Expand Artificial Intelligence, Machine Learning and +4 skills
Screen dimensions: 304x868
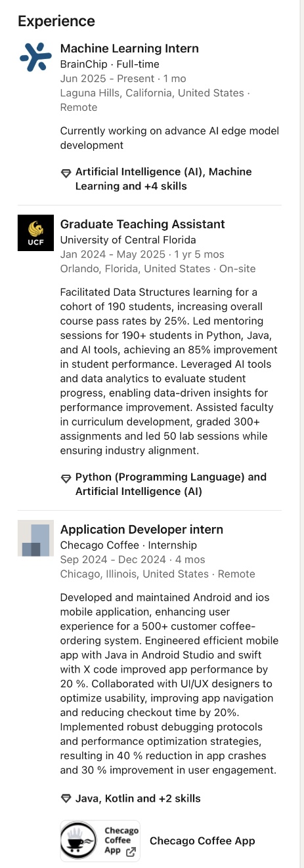coord(163,179)
